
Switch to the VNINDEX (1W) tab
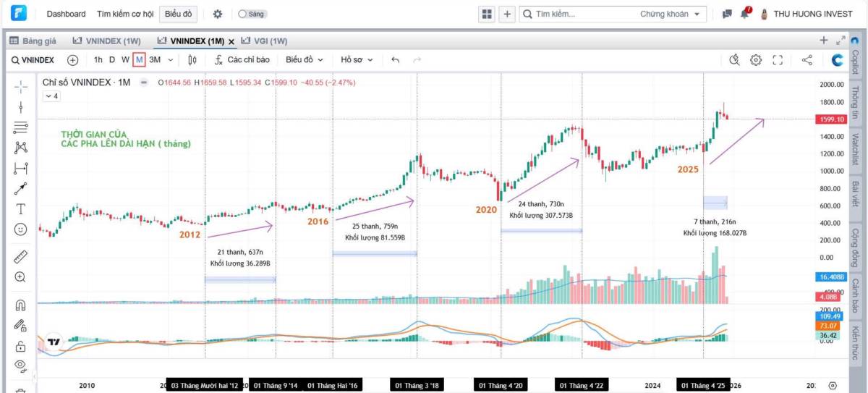(107, 41)
